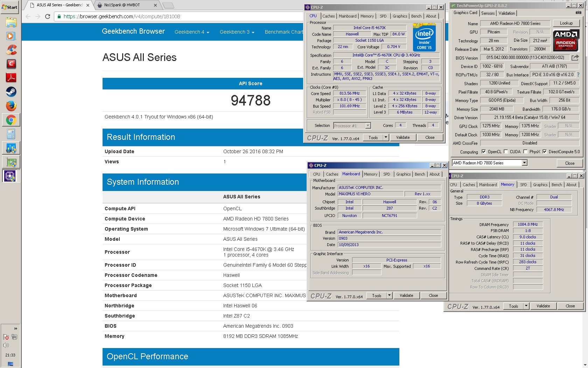This screenshot has height=368, width=588.
Task: Open the red Comodo icon in taskbar
Action: [11, 64]
